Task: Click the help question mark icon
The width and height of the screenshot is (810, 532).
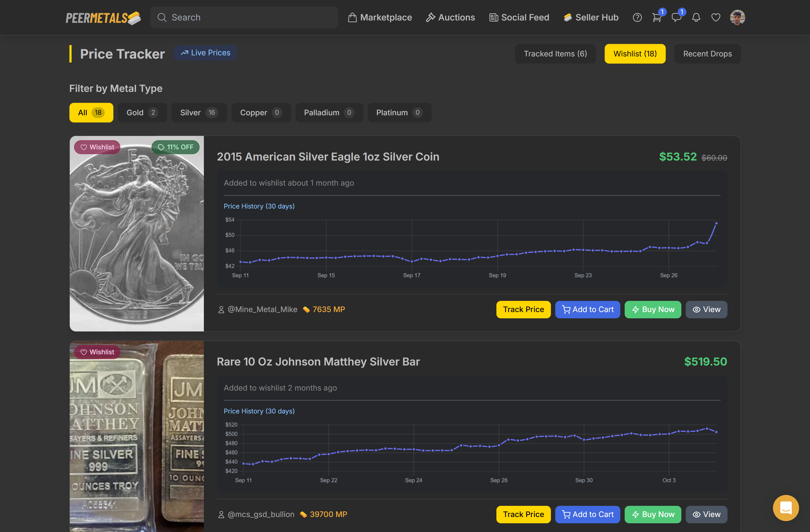Action: pos(637,17)
